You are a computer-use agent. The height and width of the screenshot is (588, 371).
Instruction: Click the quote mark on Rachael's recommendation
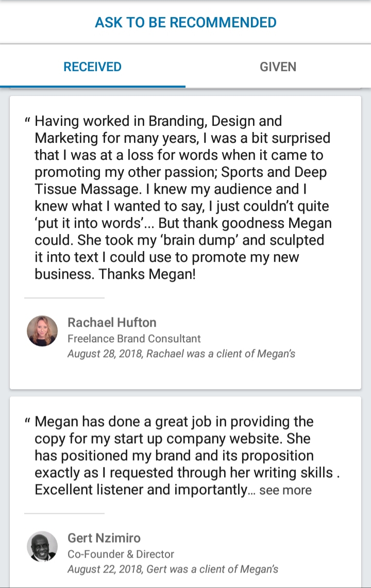coord(28,122)
